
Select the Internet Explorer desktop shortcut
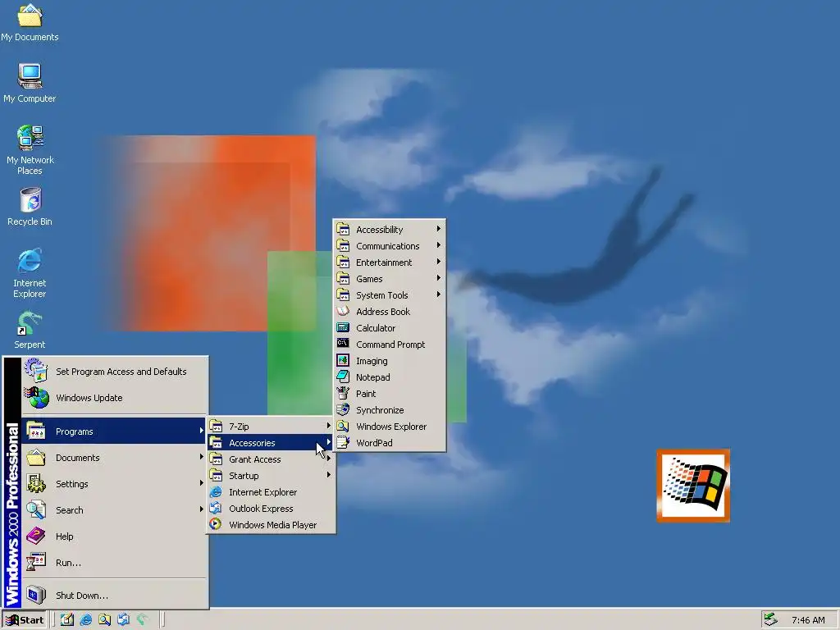(x=30, y=272)
